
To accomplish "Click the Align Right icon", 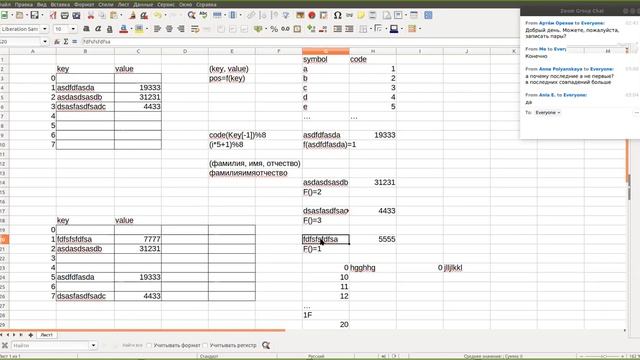I will pos(181,29).
